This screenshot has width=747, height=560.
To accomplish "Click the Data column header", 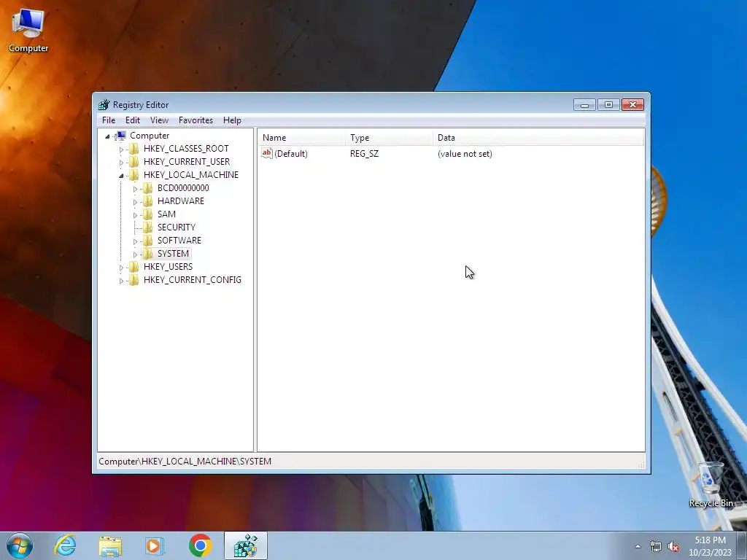I will (538, 138).
